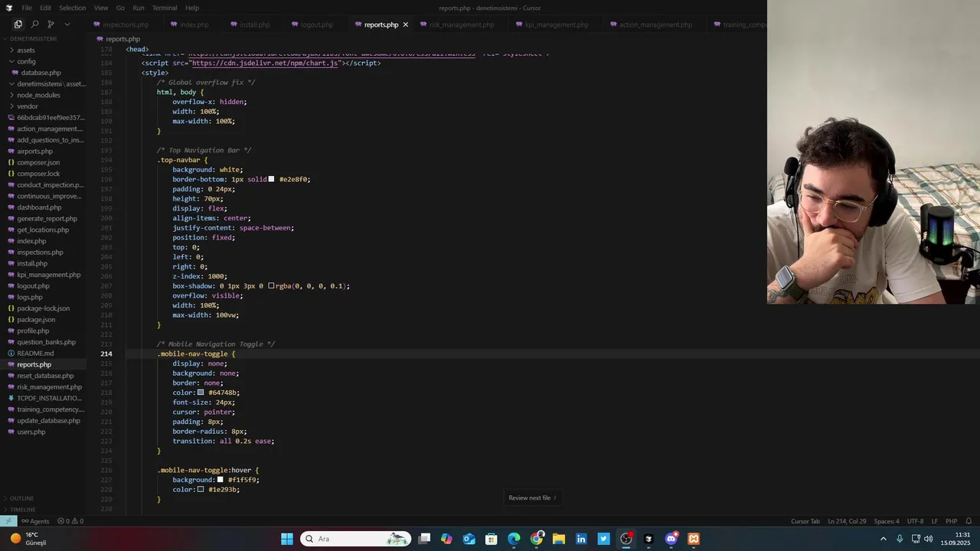Expand the OUTLINE section
The width and height of the screenshot is (980, 551).
pyautogui.click(x=21, y=498)
